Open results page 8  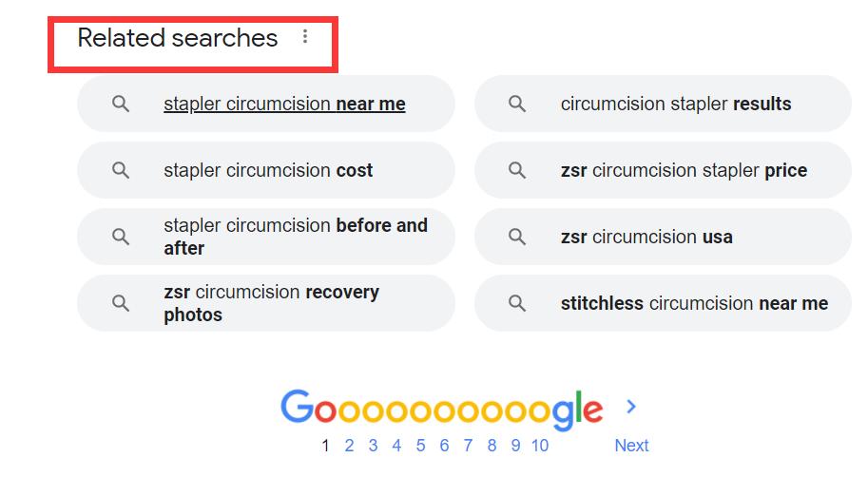pyautogui.click(x=492, y=446)
